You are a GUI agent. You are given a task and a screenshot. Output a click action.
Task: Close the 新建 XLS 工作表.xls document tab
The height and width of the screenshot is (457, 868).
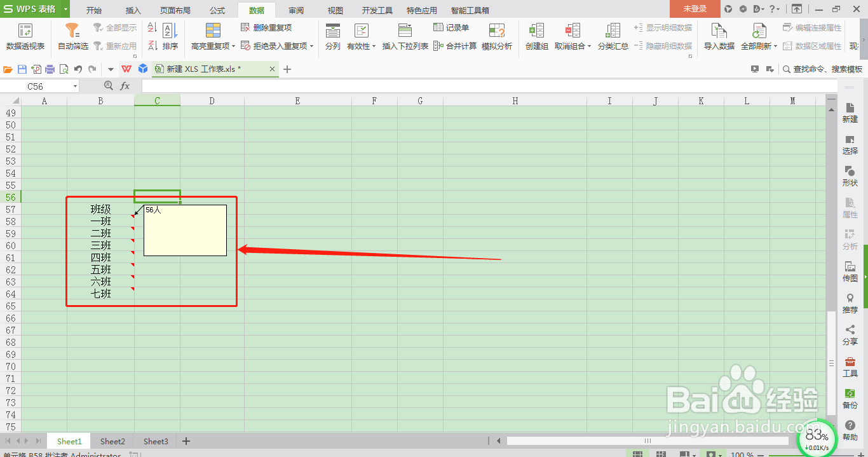pyautogui.click(x=272, y=69)
